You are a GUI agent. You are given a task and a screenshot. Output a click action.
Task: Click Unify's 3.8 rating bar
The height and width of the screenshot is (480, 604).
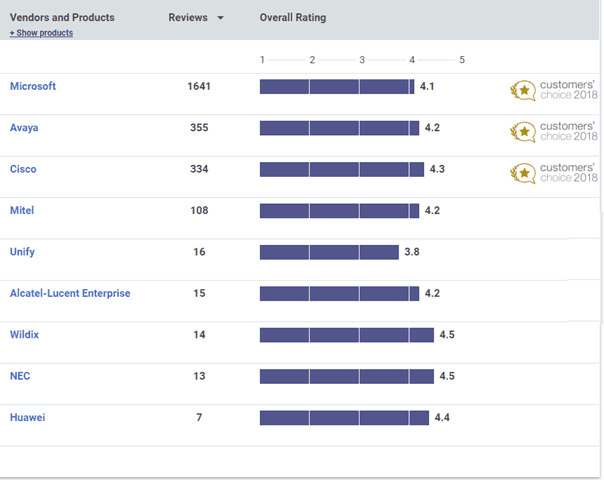329,252
